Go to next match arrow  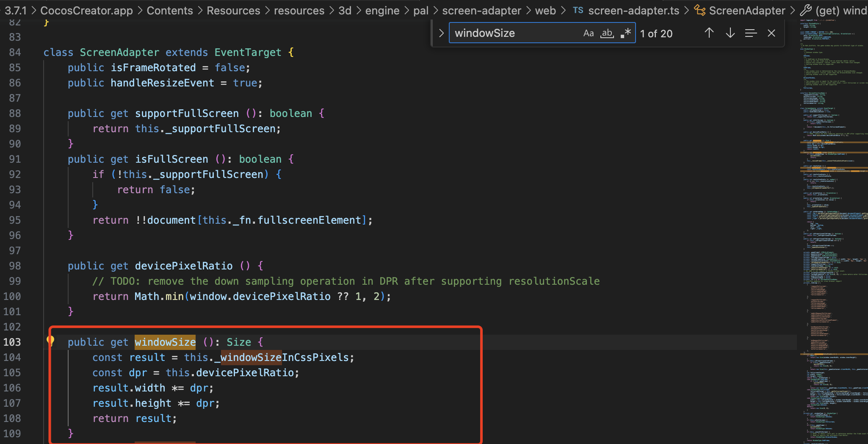point(730,33)
